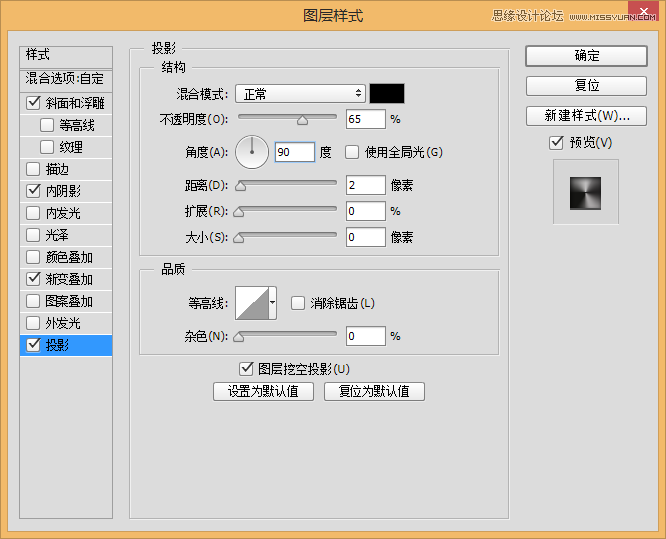Click the 杂色 slider handle
Viewport: 666px width, 539px height.
239,337
